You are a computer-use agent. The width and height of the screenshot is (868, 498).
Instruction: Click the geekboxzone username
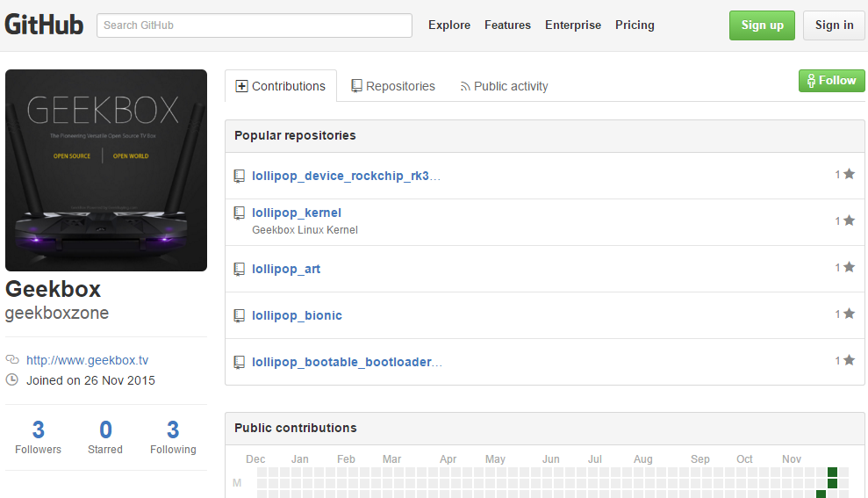[57, 313]
